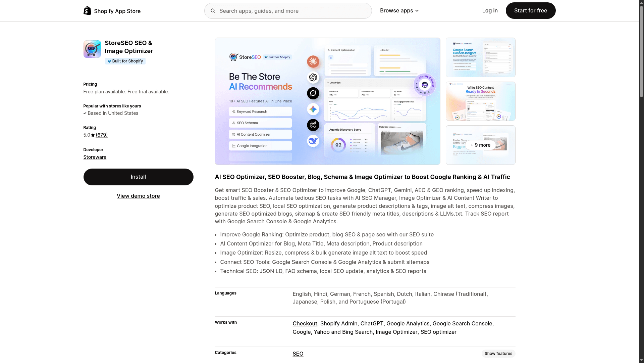Open the View demo store link
644x363 pixels.
point(138,196)
